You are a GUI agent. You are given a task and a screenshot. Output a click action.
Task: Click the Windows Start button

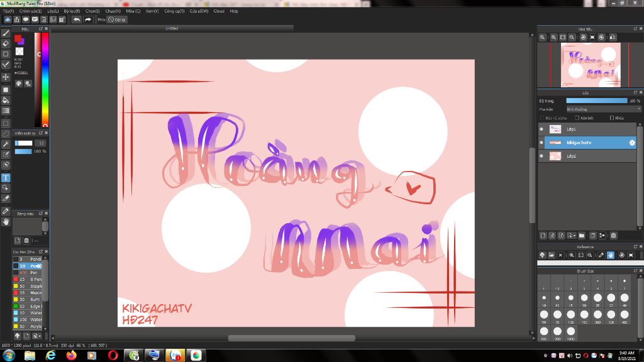pos(9,356)
